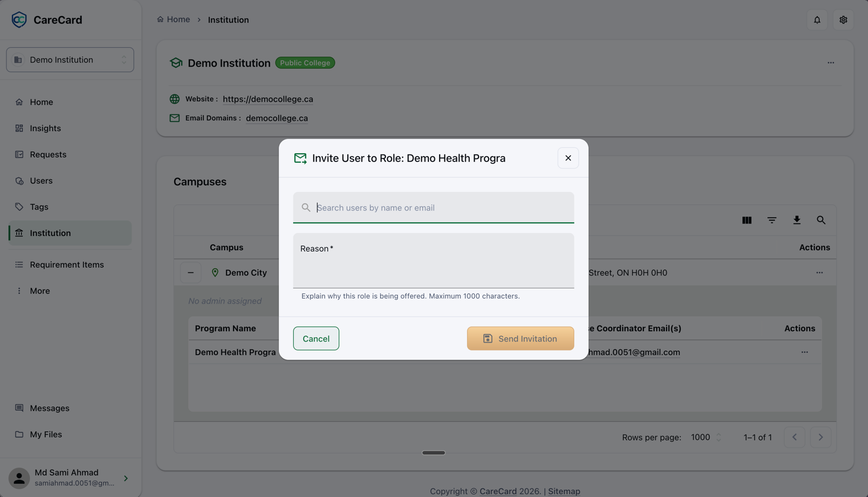Screen dimensions: 868x497
Task: Focus the Search users by name field
Action: click(x=434, y=207)
